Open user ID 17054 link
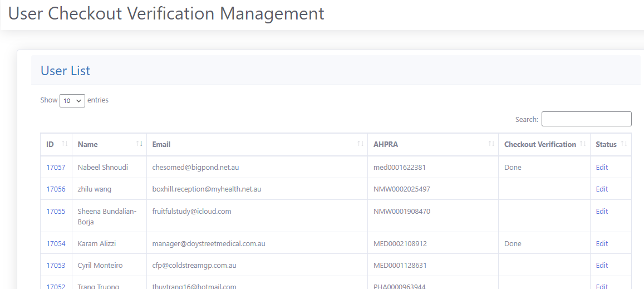The width and height of the screenshot is (644, 289). tap(56, 243)
